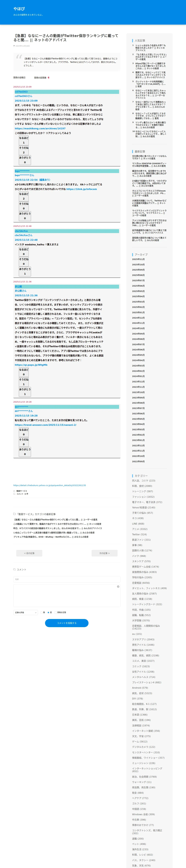Click ありがとう under cbc54cfce's answer
The height and width of the screenshot is (868, 186).
[x=25, y=272]
